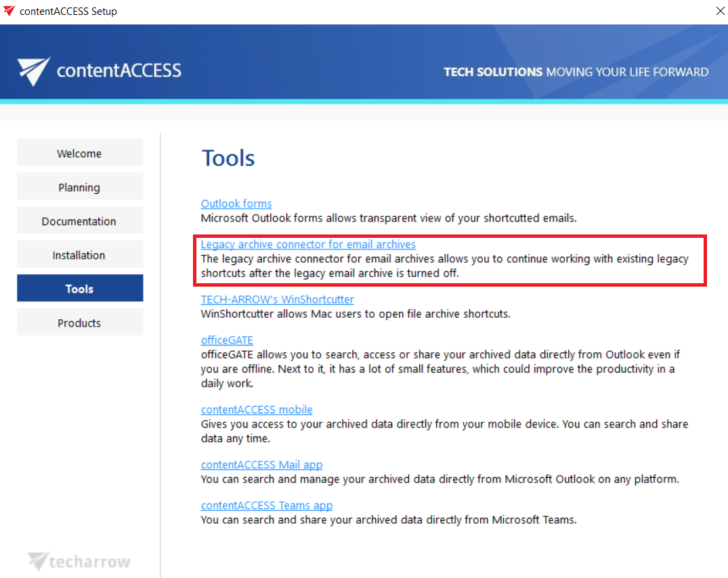The height and width of the screenshot is (578, 728).
Task: Go to the Planning page
Action: 80,187
